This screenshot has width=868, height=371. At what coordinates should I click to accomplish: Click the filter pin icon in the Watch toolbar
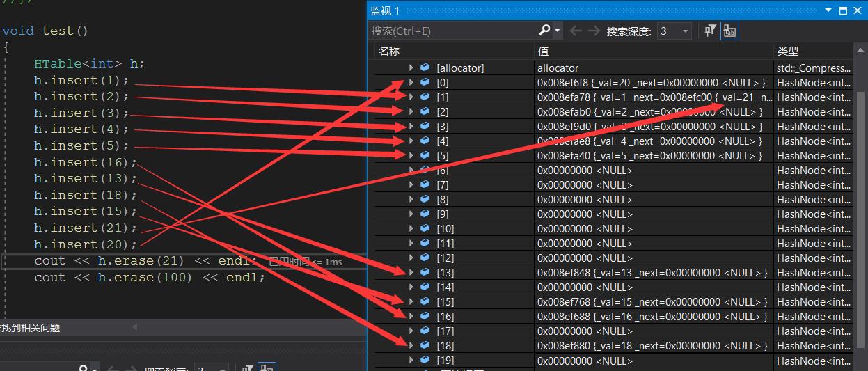click(x=710, y=31)
